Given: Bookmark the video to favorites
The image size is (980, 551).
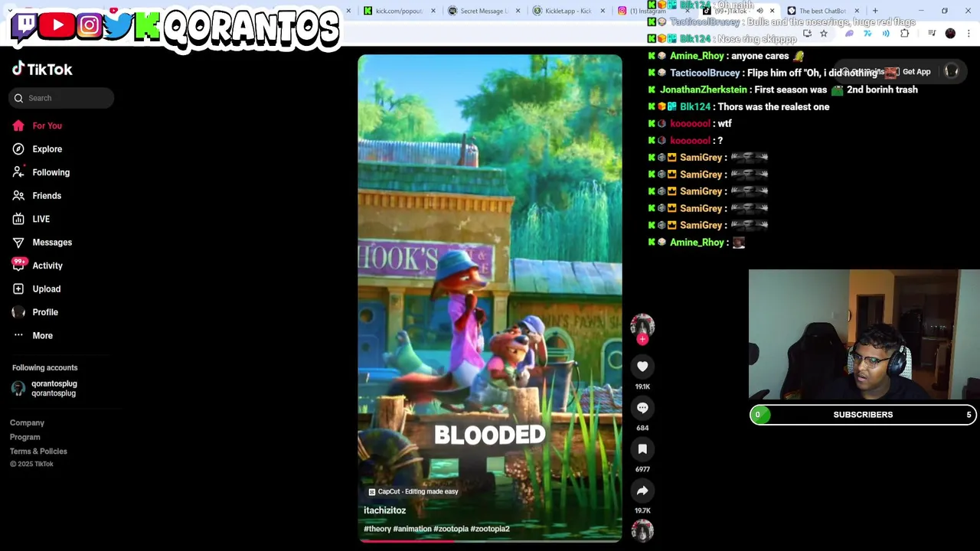Looking at the screenshot, I should pos(642,449).
